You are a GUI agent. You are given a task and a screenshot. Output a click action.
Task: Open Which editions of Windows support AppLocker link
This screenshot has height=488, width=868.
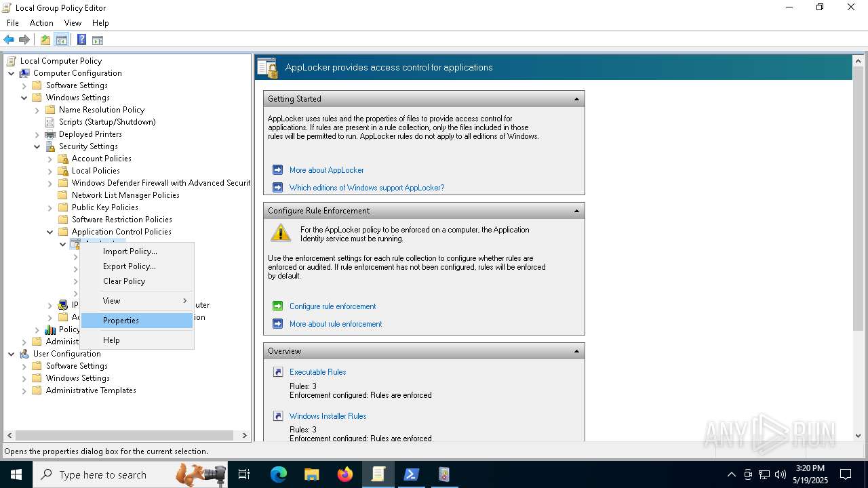[367, 188]
